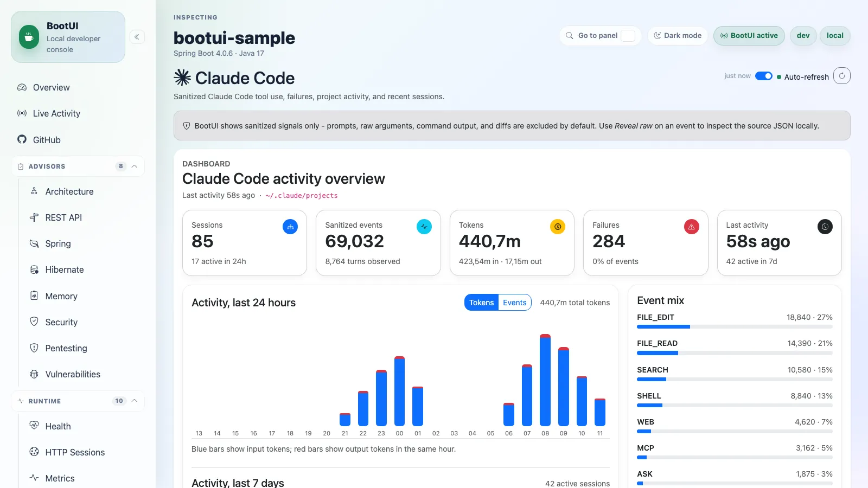Toggle the Auto-refresh switch

click(764, 76)
